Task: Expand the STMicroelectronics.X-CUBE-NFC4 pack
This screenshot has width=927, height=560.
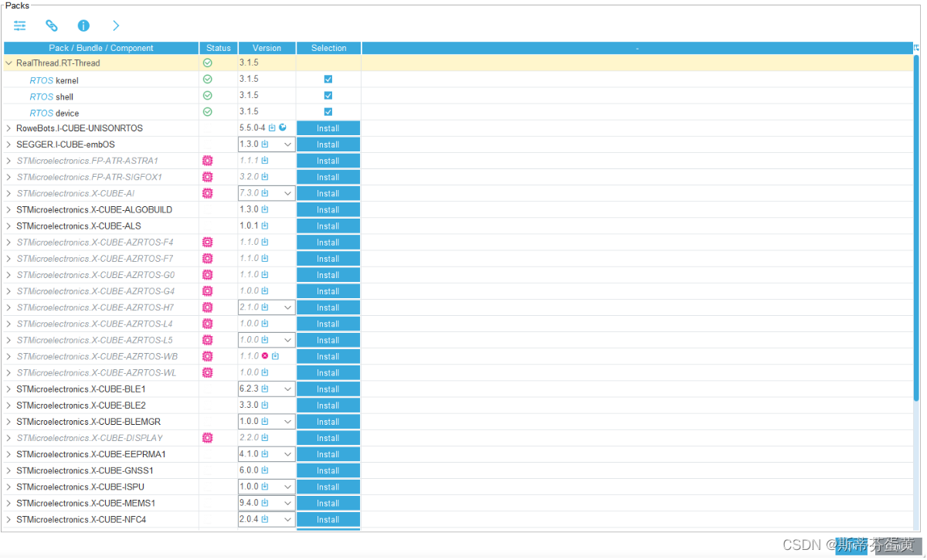Action: pyautogui.click(x=9, y=519)
